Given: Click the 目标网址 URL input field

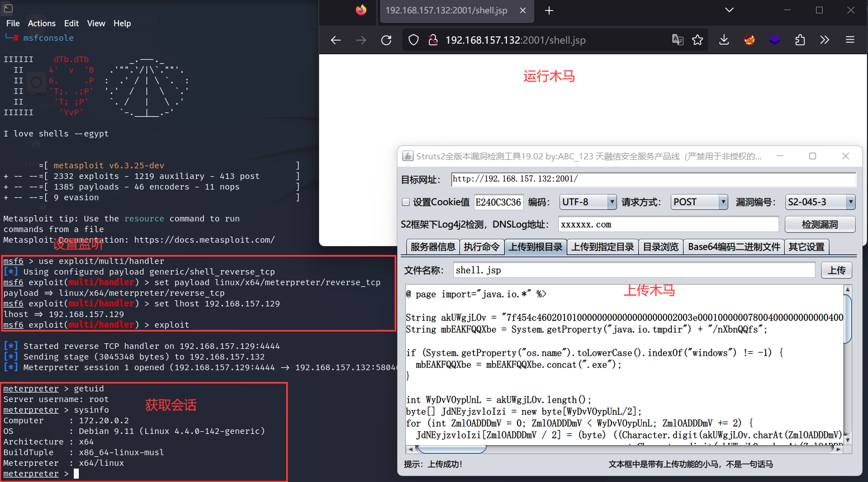Looking at the screenshot, I should click(x=653, y=179).
